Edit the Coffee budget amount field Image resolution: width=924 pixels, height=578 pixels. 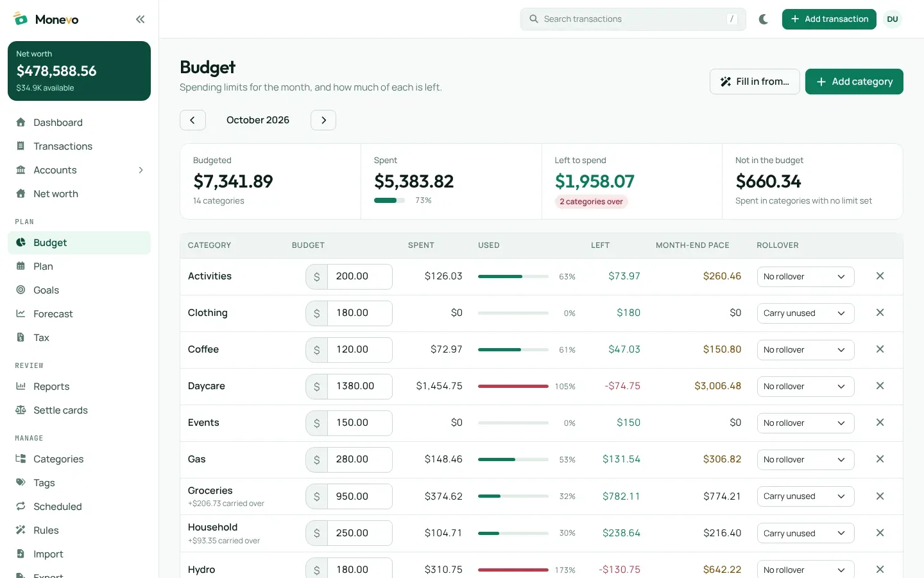click(360, 349)
